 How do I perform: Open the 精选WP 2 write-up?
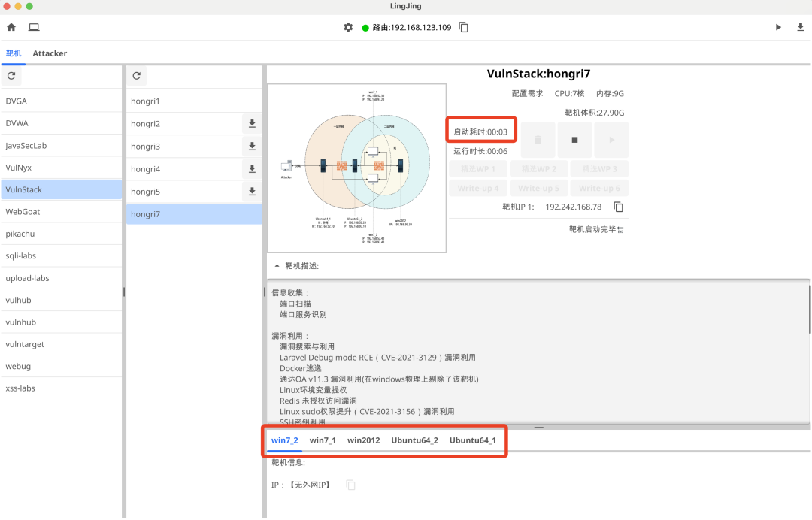538,169
